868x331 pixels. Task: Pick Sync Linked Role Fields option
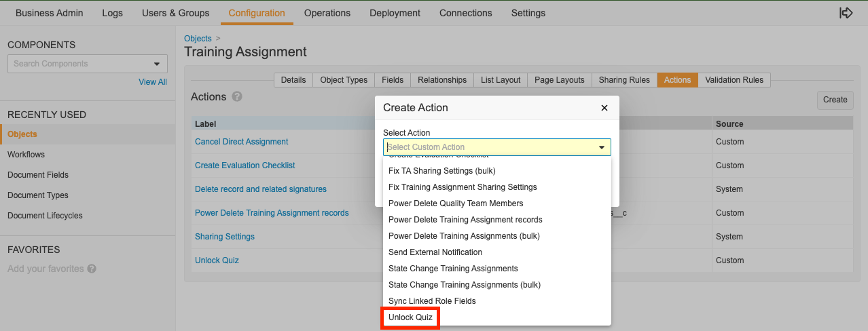pos(432,301)
